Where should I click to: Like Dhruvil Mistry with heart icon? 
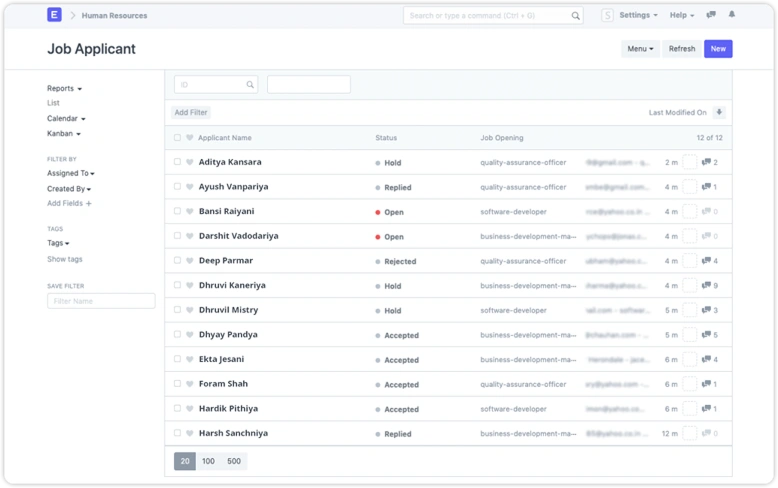pos(190,310)
